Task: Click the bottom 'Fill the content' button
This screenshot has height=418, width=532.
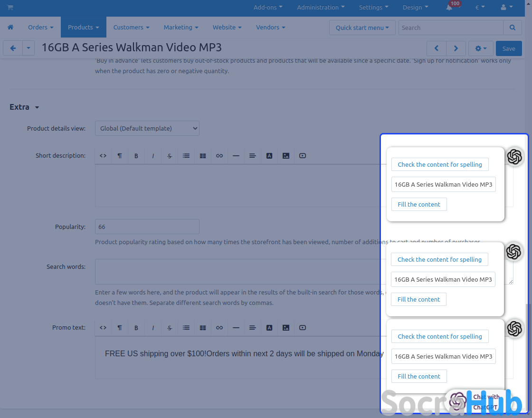Action: (419, 376)
